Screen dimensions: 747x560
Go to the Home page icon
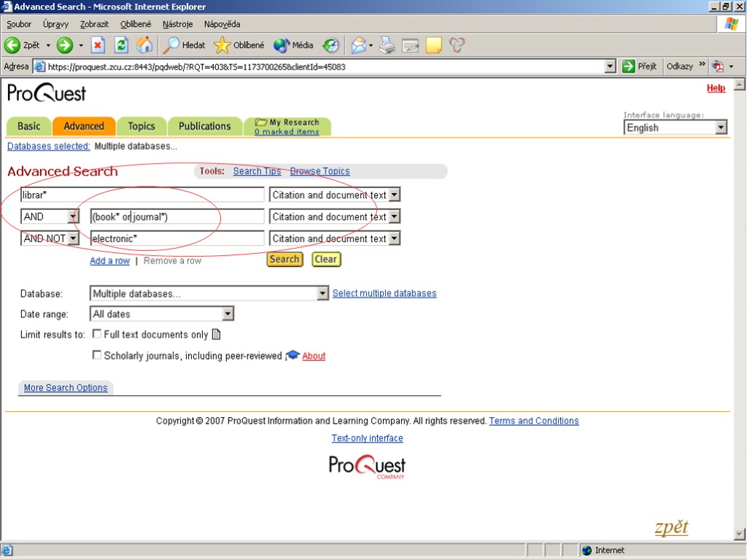pos(145,45)
